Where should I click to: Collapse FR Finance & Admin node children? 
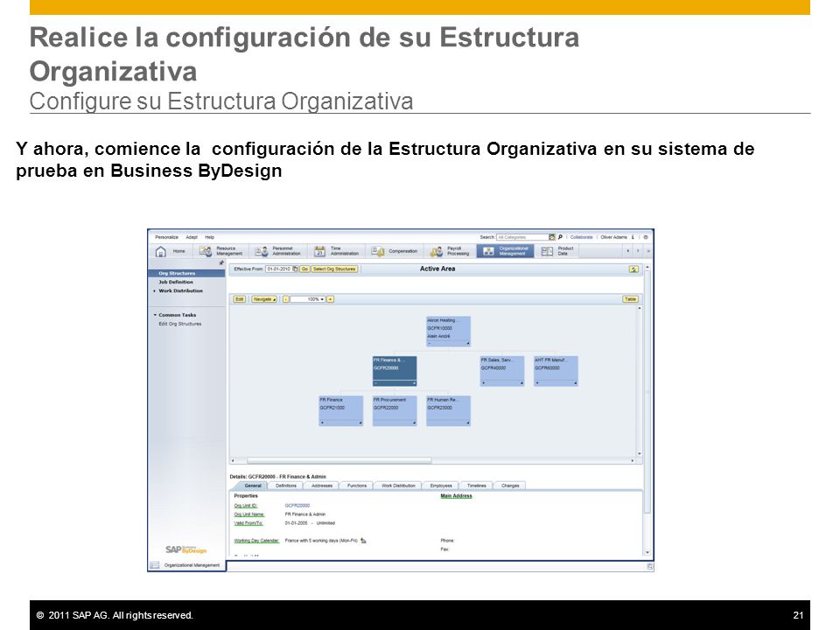376,383
